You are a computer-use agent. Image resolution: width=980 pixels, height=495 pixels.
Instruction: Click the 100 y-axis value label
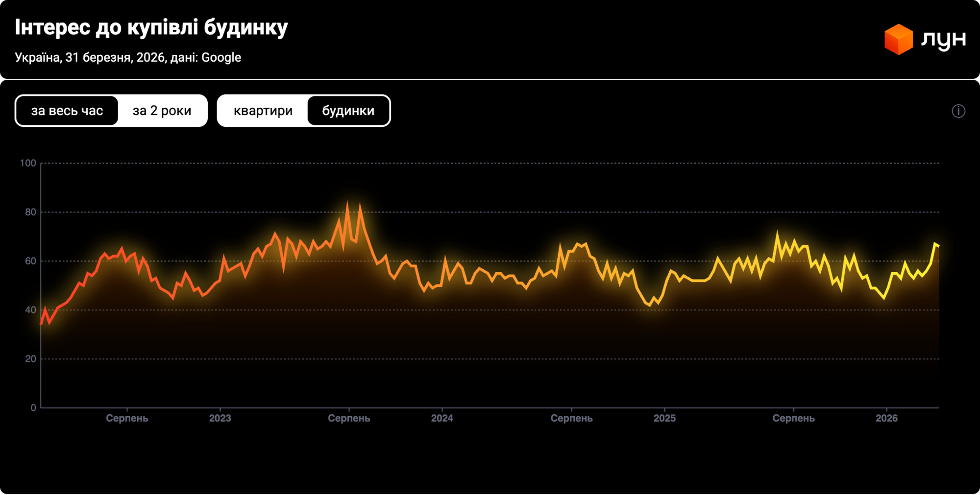tap(28, 163)
